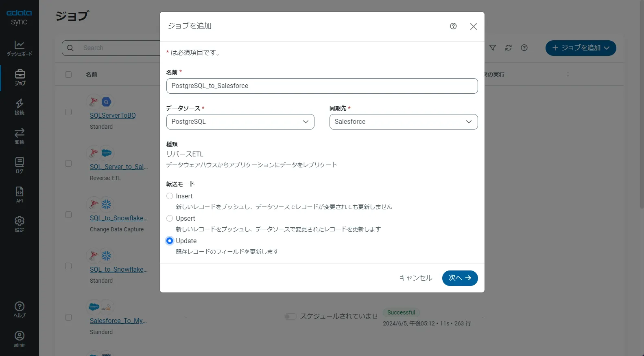This screenshot has width=644, height=356.
Task: Click the jobs page help icon
Action: [524, 48]
